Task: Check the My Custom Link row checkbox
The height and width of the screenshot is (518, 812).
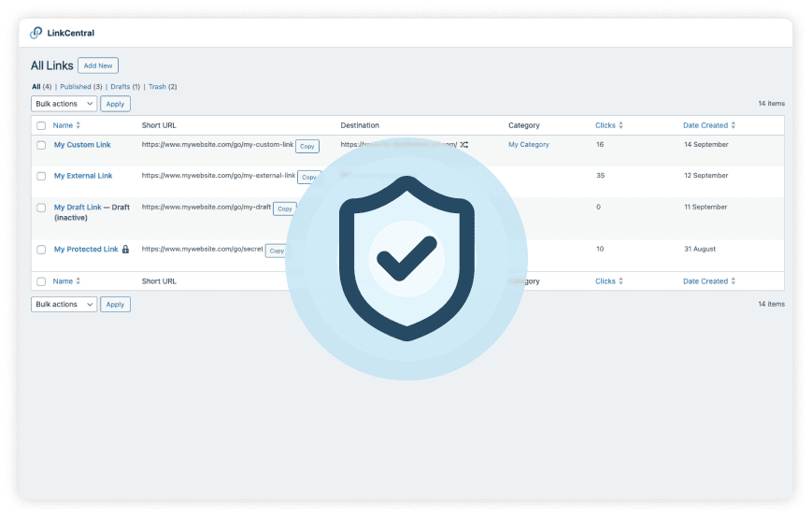Action: pos(41,146)
